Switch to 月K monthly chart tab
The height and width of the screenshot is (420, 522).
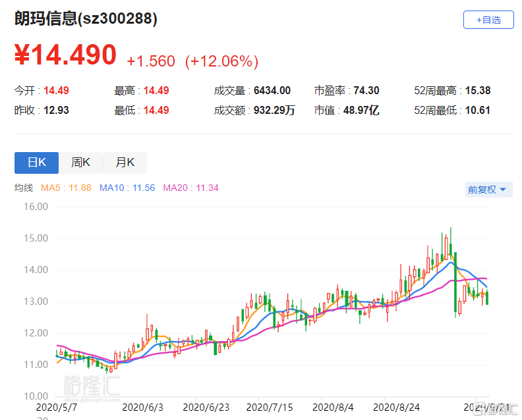point(125,163)
